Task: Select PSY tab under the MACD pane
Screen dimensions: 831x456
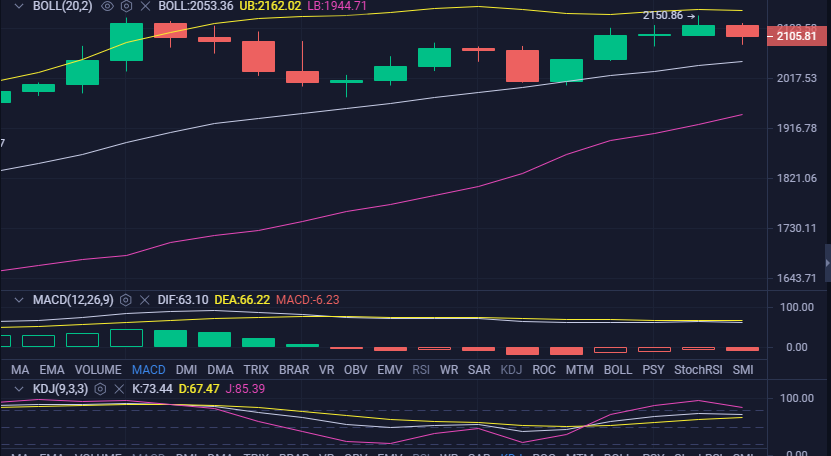Action: click(x=653, y=370)
